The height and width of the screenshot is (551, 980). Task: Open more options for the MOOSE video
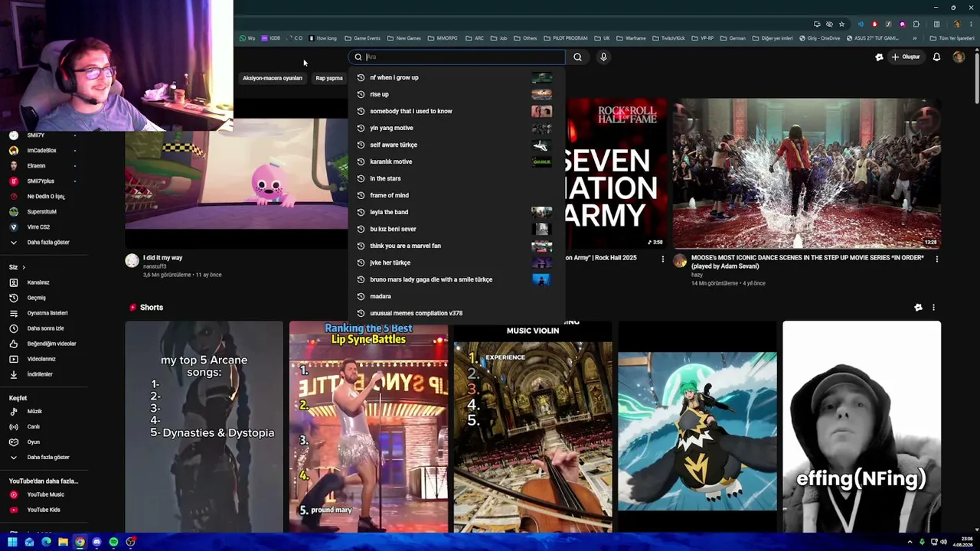click(x=936, y=259)
